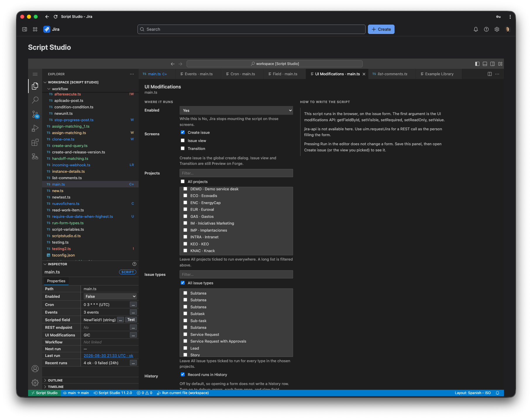Image resolution: width=532 pixels, height=419 pixels.
Task: Open the Extensions view icon
Action: (35, 142)
